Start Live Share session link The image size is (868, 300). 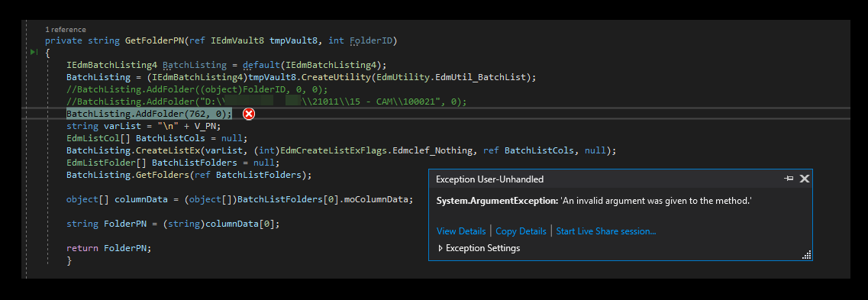pos(606,231)
